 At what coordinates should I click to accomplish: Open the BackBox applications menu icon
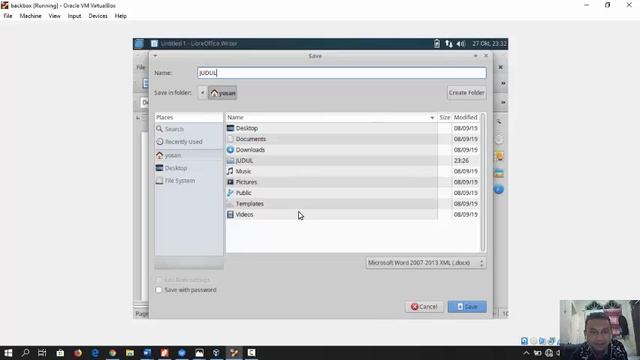click(x=139, y=44)
